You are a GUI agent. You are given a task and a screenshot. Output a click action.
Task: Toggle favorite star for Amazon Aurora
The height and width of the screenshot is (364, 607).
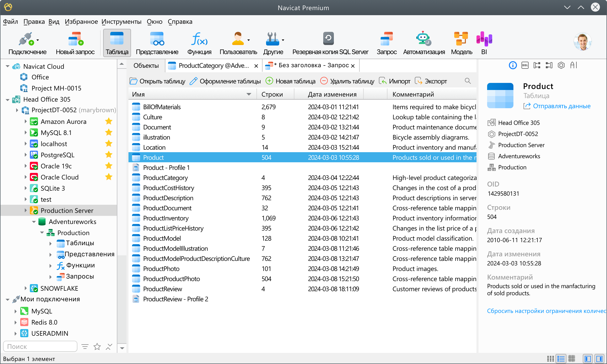pyautogui.click(x=109, y=121)
